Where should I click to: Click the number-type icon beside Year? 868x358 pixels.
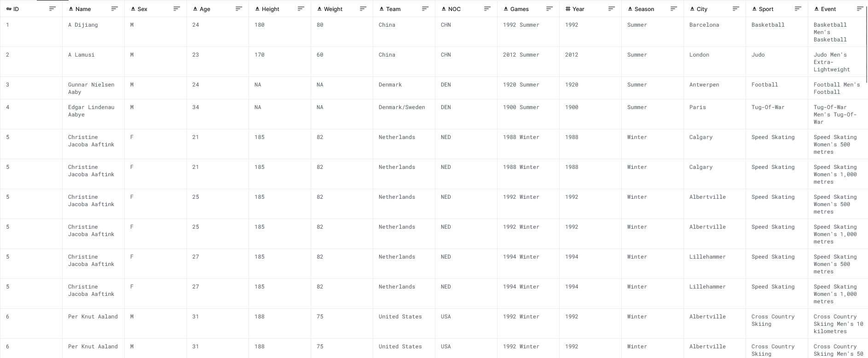567,9
